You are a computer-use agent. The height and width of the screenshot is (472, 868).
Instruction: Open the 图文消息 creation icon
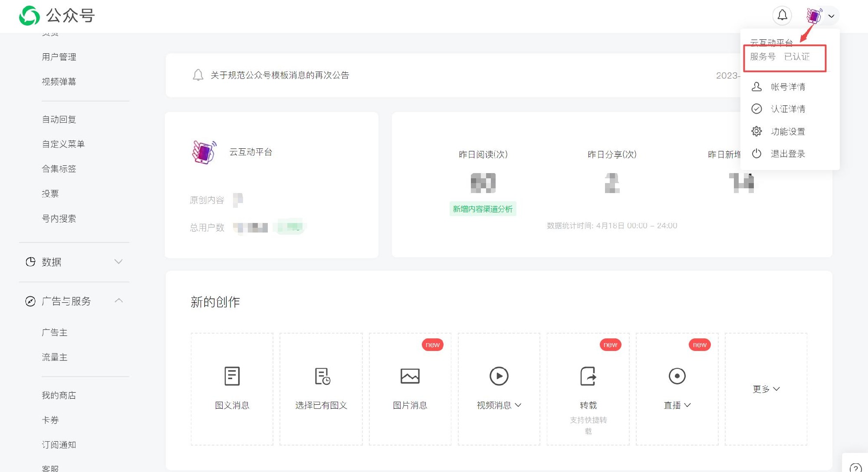[232, 376]
